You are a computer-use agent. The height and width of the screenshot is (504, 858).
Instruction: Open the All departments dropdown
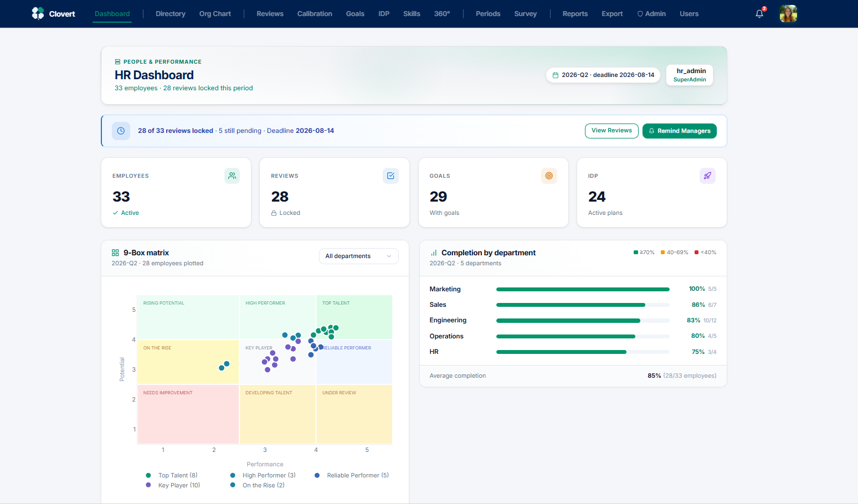point(358,256)
